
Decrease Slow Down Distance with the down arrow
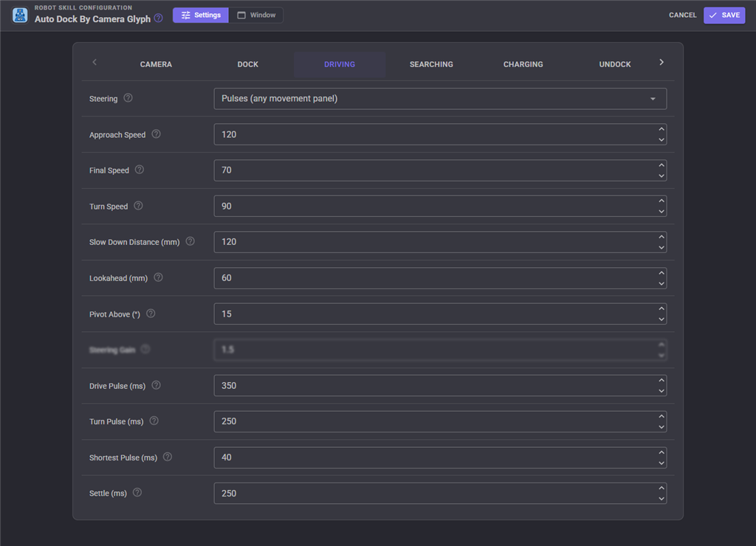point(661,248)
